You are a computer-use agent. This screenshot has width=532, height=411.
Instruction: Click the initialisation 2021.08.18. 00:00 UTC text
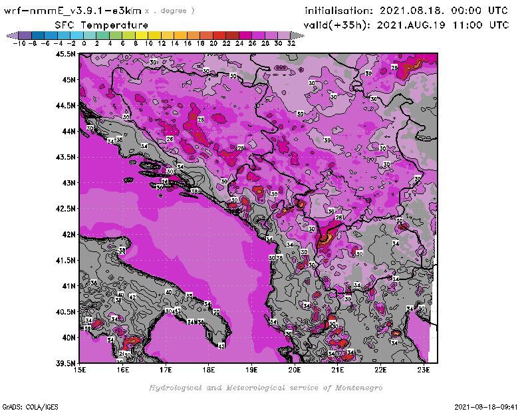click(x=406, y=11)
